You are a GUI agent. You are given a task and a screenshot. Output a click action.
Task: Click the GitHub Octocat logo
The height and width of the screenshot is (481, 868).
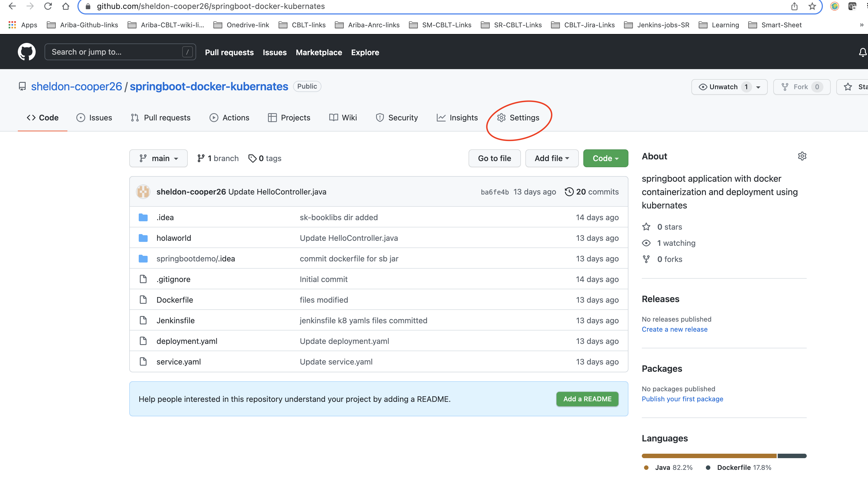pyautogui.click(x=27, y=52)
